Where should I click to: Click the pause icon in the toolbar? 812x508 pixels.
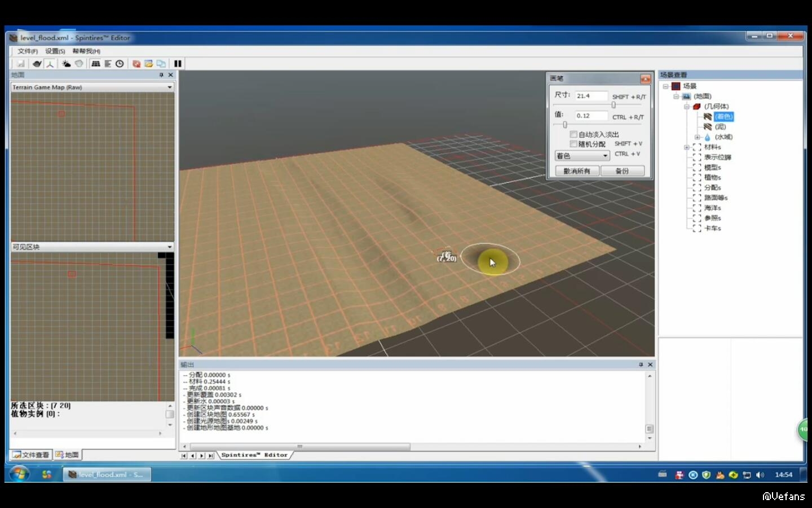pos(178,64)
